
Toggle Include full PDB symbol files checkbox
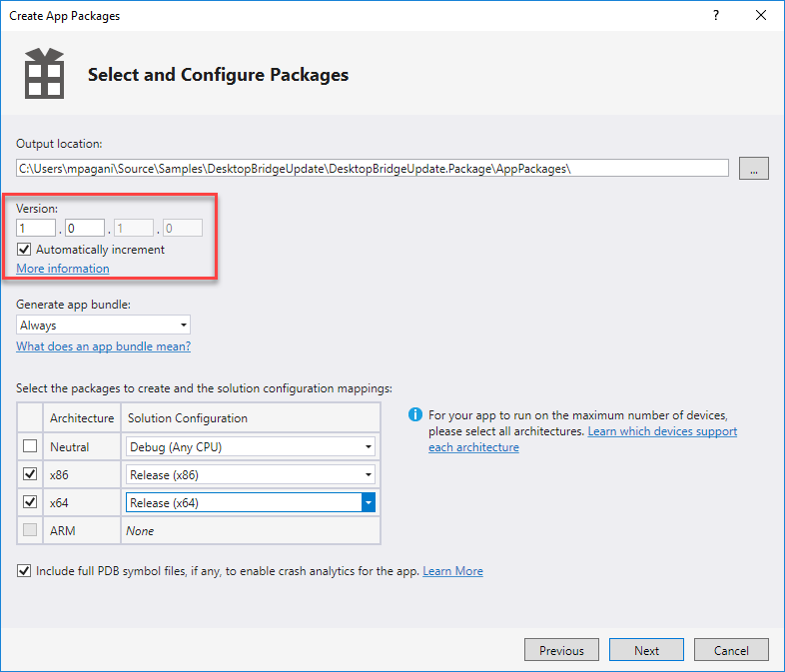[x=24, y=571]
